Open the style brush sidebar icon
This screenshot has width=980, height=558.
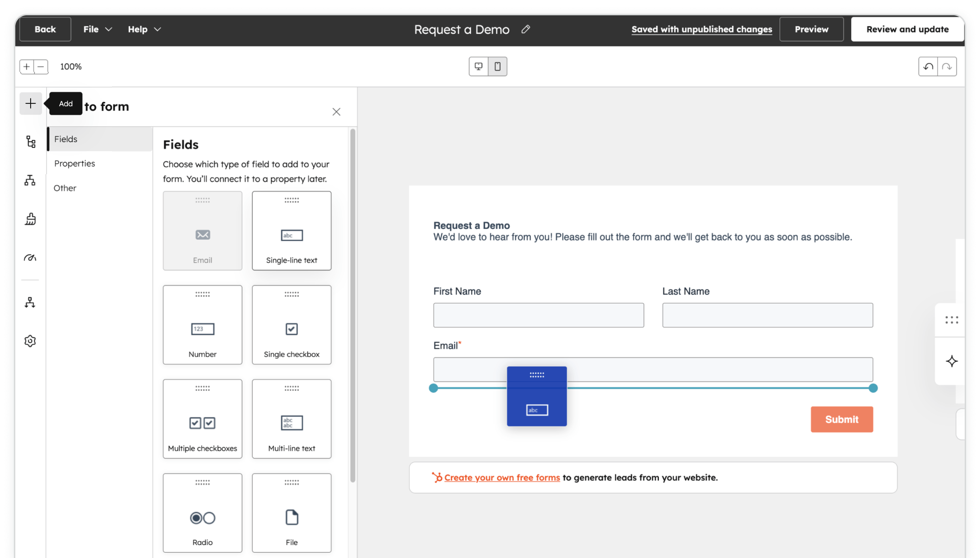tap(30, 219)
